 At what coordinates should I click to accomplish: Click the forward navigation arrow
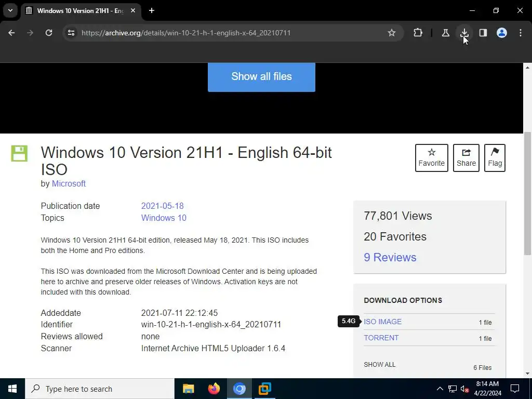pos(30,33)
